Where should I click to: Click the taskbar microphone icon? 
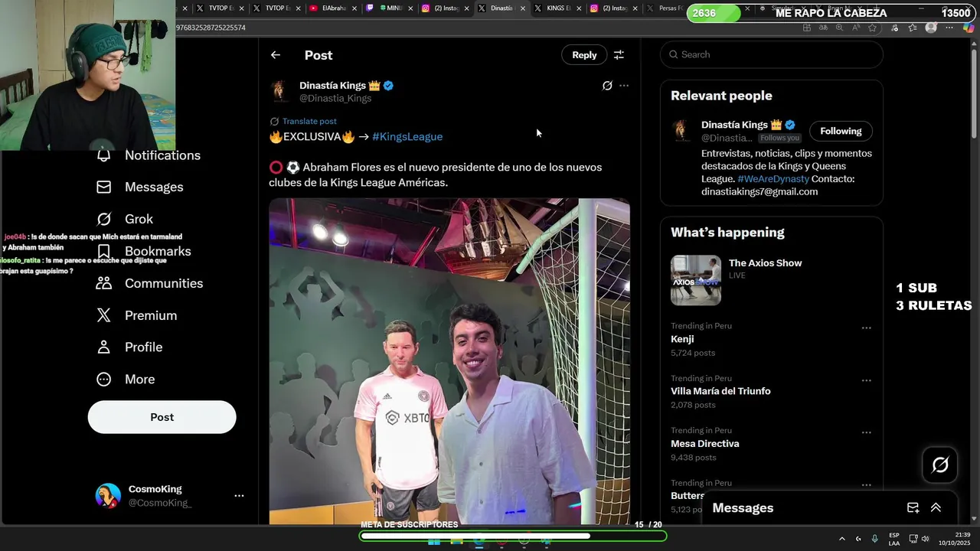tap(874, 539)
